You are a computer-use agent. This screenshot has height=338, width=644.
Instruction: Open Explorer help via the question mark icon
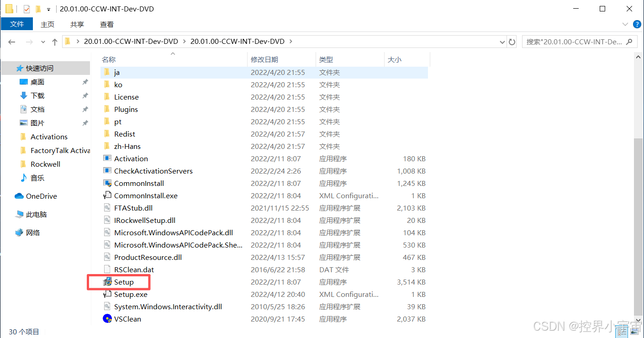(637, 24)
